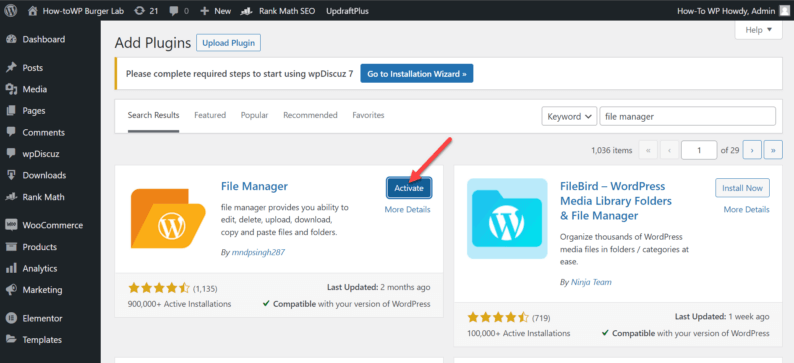The image size is (794, 363).
Task: Go to next results page
Action: point(752,150)
